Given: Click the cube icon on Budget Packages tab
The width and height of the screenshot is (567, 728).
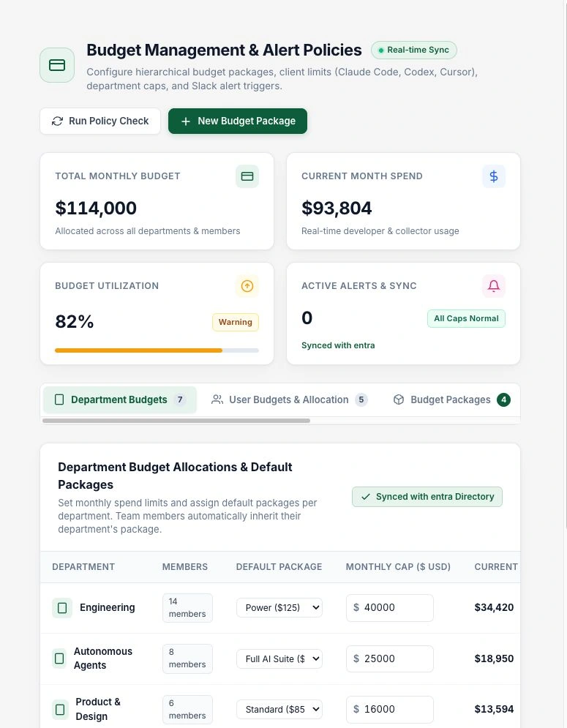Looking at the screenshot, I should [x=399, y=399].
